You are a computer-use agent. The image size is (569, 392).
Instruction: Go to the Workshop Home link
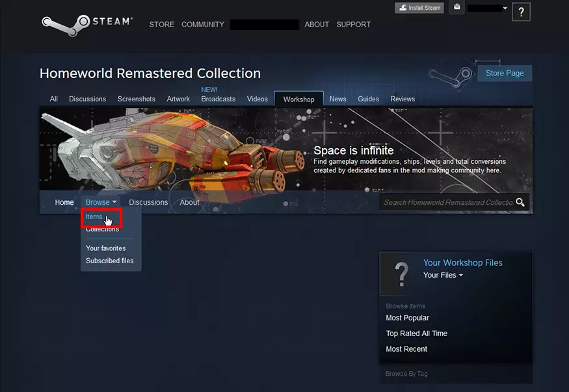pos(64,202)
